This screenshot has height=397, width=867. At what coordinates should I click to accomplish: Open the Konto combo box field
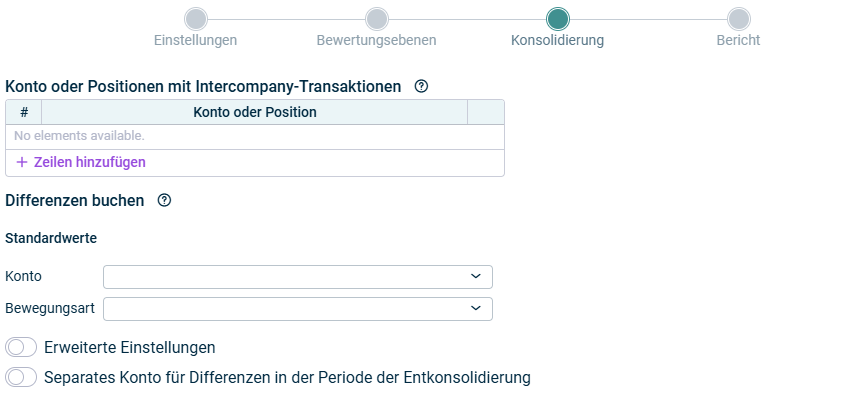pos(297,277)
